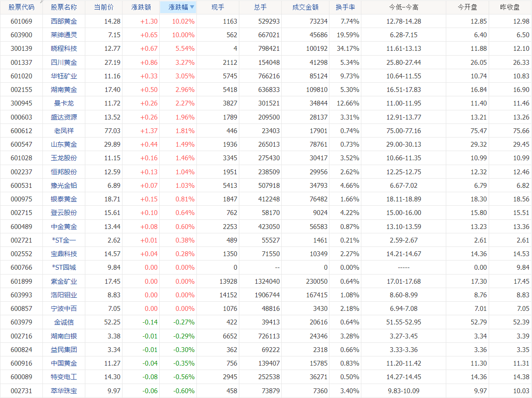Click the 玉龙股份 stock name
The height and width of the screenshot is (398, 532).
(64, 158)
